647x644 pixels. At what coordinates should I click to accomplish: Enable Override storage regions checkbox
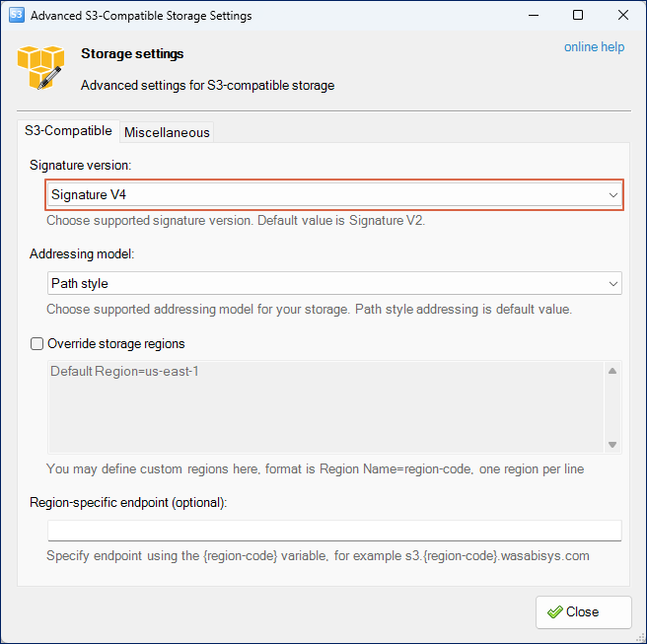(36, 343)
